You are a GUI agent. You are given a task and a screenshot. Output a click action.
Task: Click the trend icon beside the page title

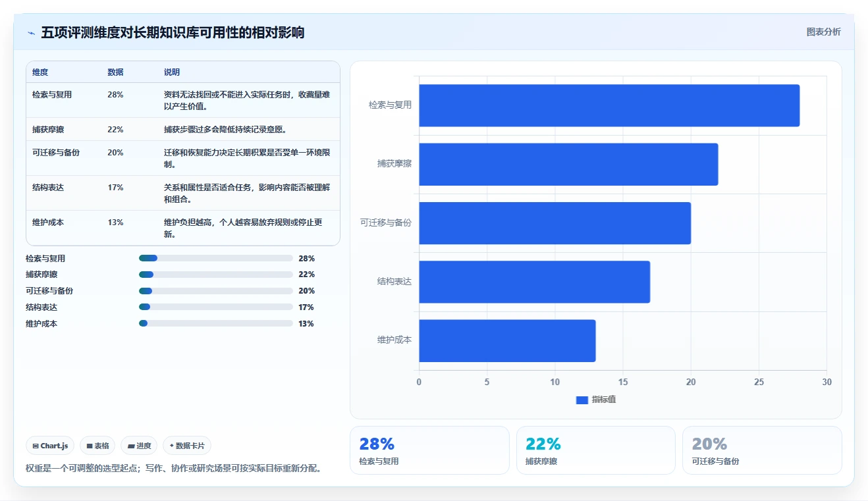[x=32, y=33]
